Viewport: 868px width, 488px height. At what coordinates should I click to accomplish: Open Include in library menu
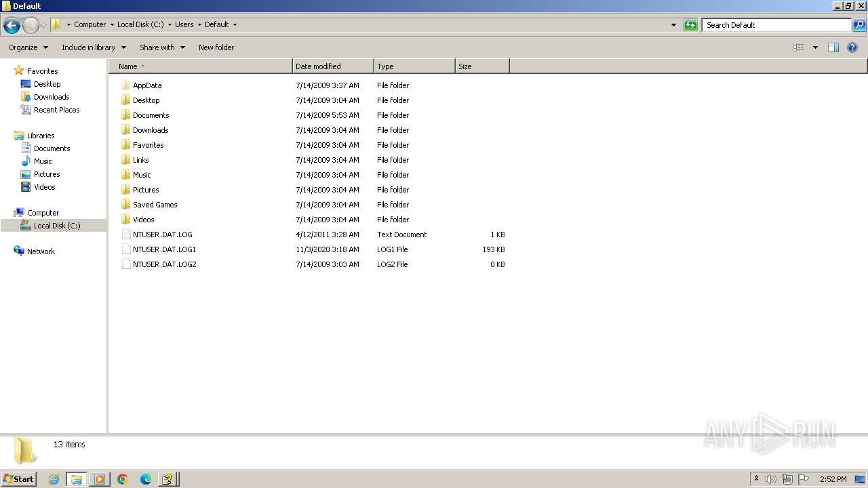(x=94, y=47)
